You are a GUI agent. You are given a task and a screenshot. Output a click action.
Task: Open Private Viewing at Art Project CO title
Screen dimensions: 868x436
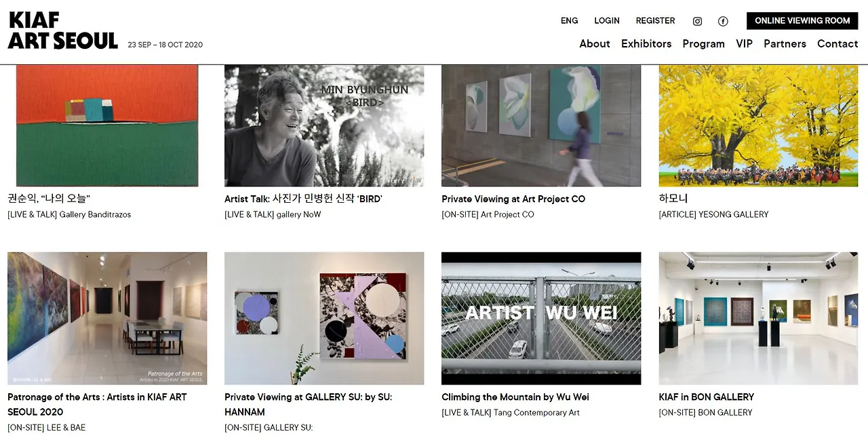513,199
